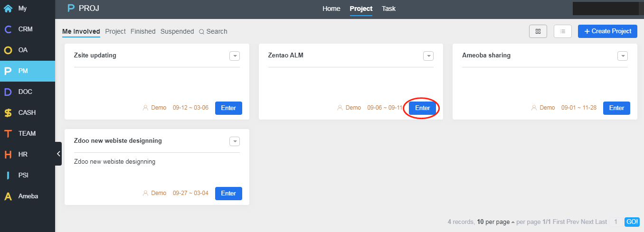Open the Zentao ALM project via its button
This screenshot has height=232, width=644.
[423, 108]
